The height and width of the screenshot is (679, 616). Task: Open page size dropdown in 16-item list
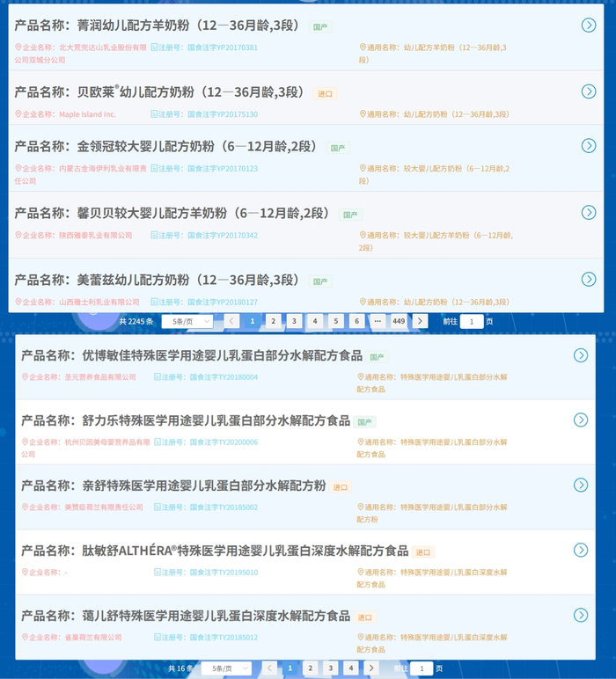226,668
